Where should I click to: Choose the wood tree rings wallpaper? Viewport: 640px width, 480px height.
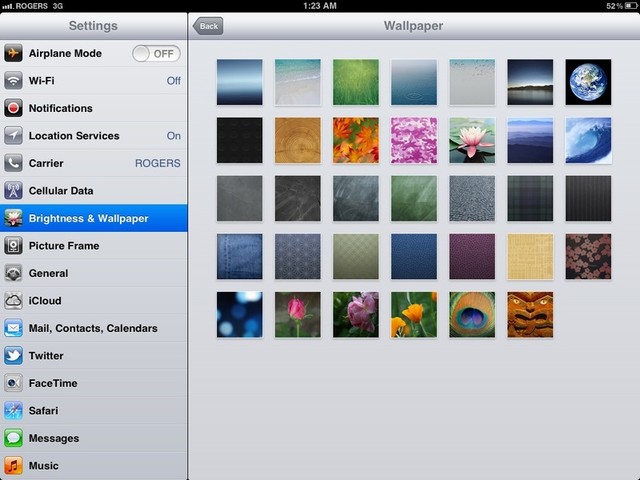[x=298, y=140]
